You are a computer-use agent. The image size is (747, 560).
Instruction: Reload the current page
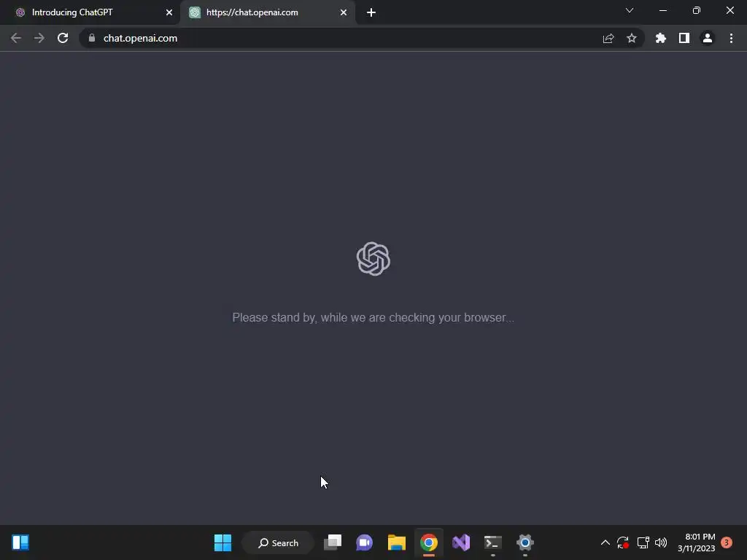pyautogui.click(x=63, y=38)
